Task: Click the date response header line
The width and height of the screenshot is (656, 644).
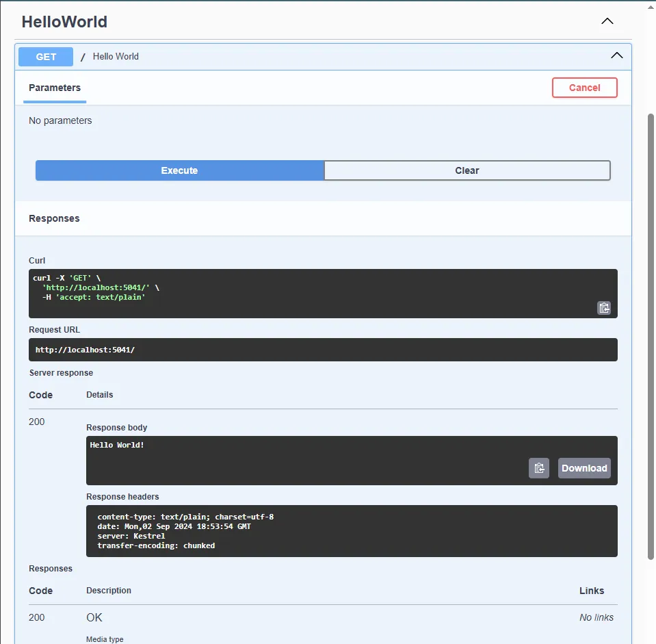Action: click(x=174, y=526)
